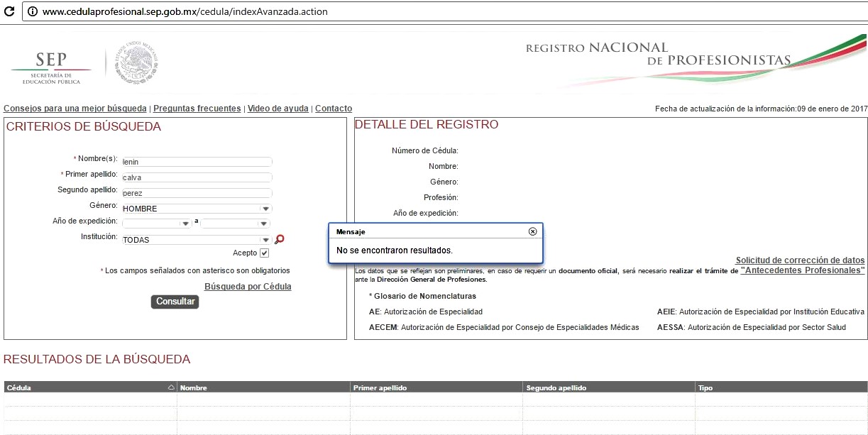Follow the Búsqueda por Cédula link
This screenshot has width=868, height=435.
[x=248, y=287]
